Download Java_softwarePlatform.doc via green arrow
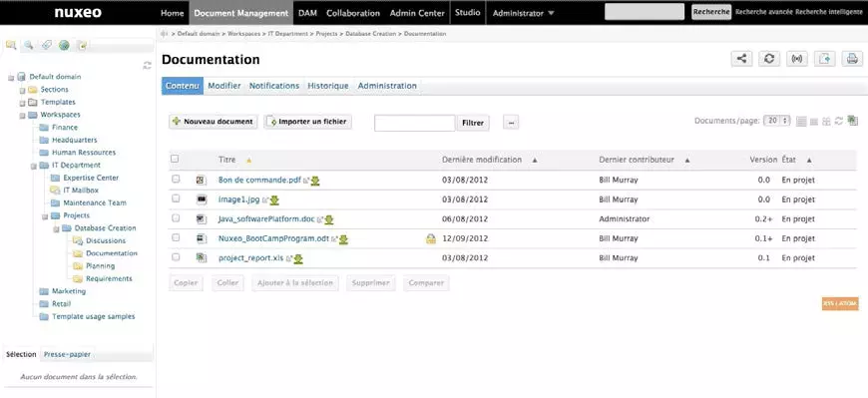 [x=329, y=219]
